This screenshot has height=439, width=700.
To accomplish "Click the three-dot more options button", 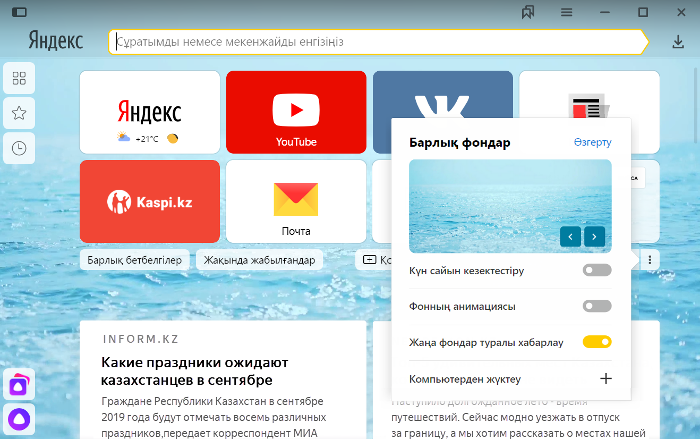I will 650,259.
